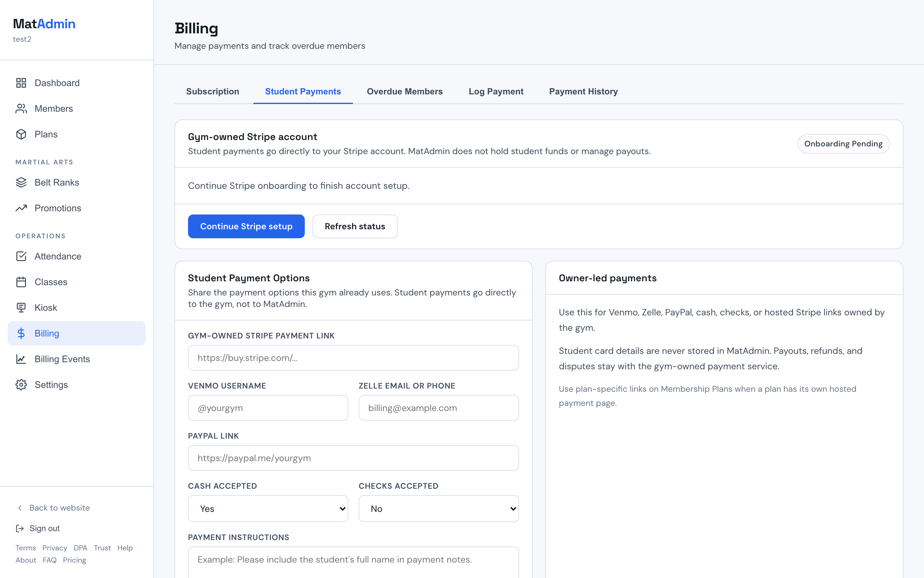
Task: Open the Plans page
Action: (76, 134)
